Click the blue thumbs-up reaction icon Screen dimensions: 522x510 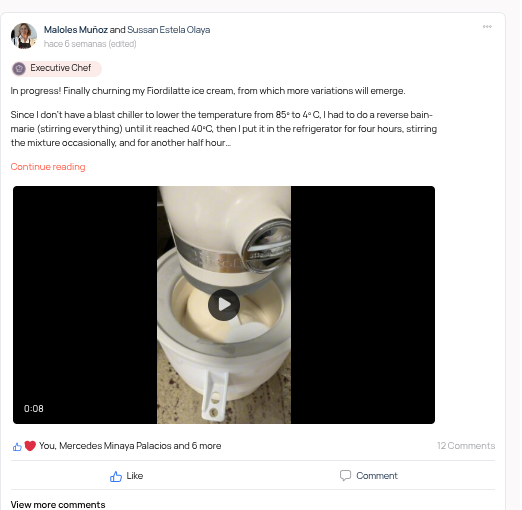[17, 446]
